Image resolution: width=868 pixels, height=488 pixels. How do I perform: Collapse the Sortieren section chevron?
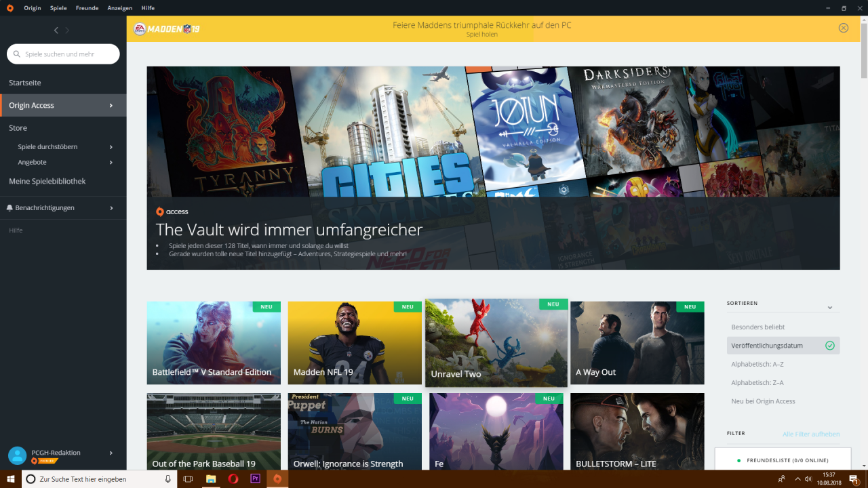point(829,308)
